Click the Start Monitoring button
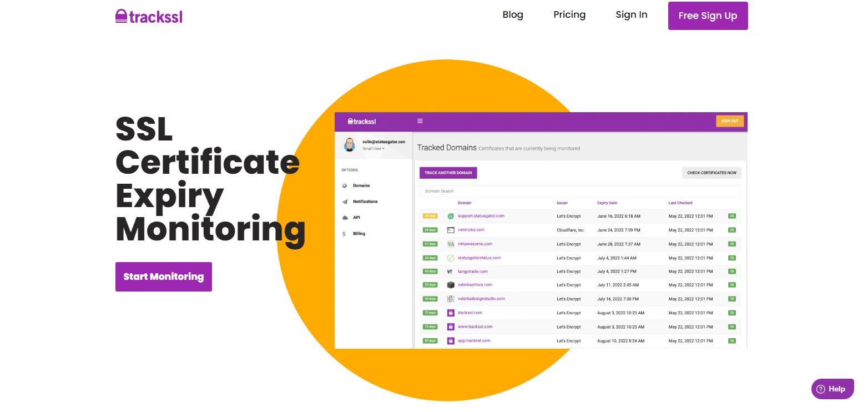 [x=164, y=277]
